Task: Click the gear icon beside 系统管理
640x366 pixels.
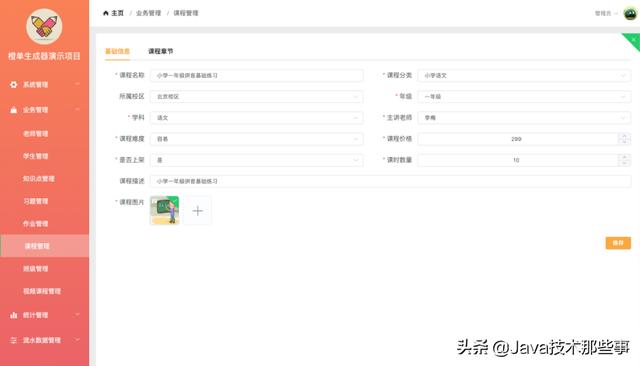Action: (13, 84)
